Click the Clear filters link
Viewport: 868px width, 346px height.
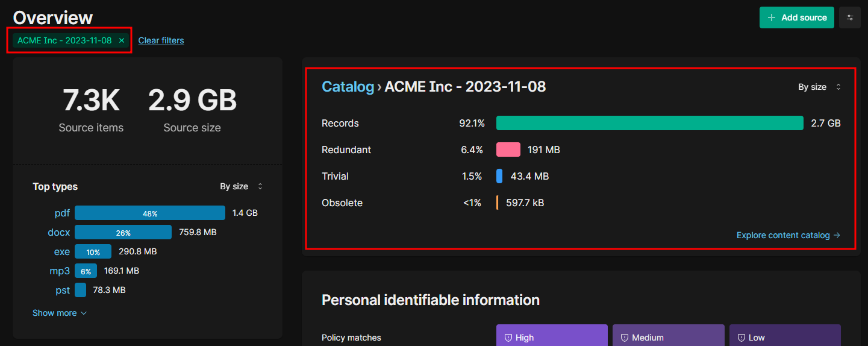point(161,40)
